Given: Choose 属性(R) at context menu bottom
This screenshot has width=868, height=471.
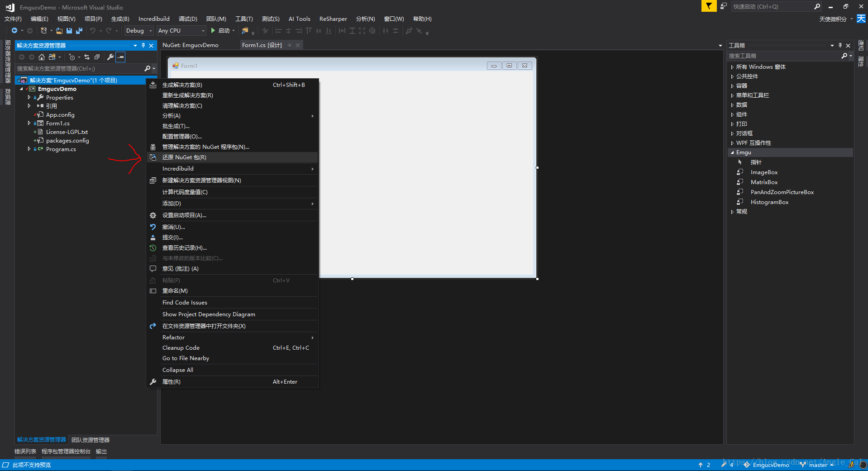Looking at the screenshot, I should pos(233,381).
